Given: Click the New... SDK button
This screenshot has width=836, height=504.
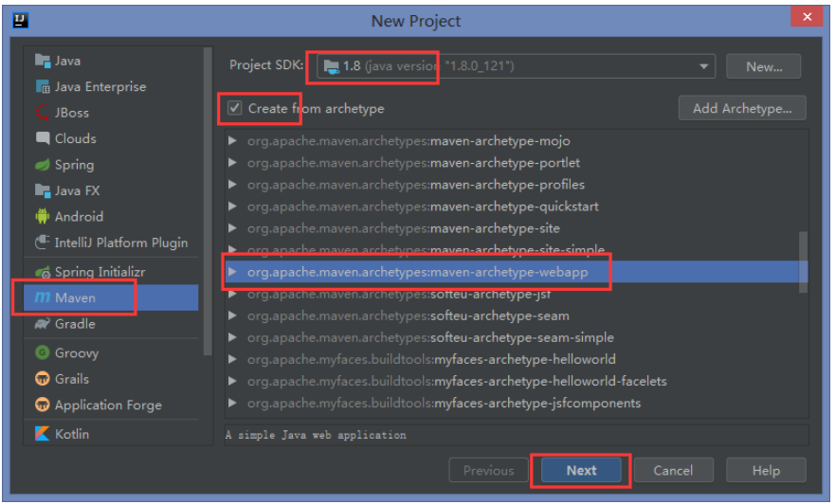Looking at the screenshot, I should coord(764,66).
